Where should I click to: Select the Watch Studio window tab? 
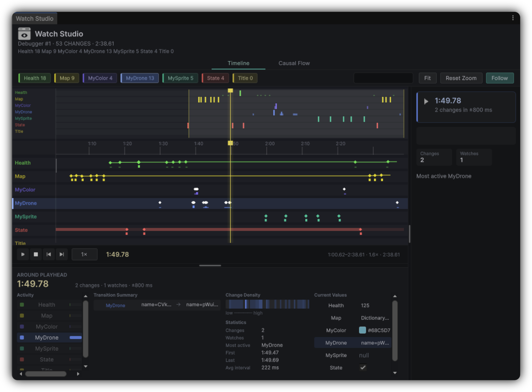click(35, 19)
